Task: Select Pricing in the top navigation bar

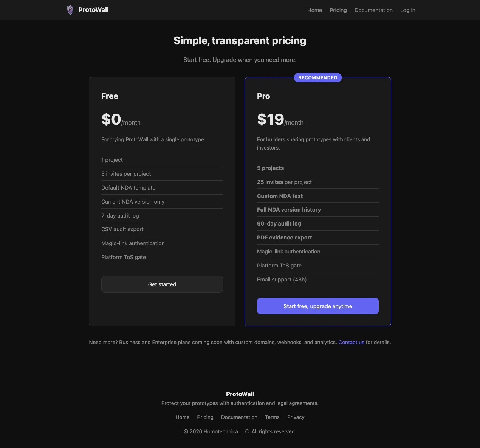Action: point(338,10)
